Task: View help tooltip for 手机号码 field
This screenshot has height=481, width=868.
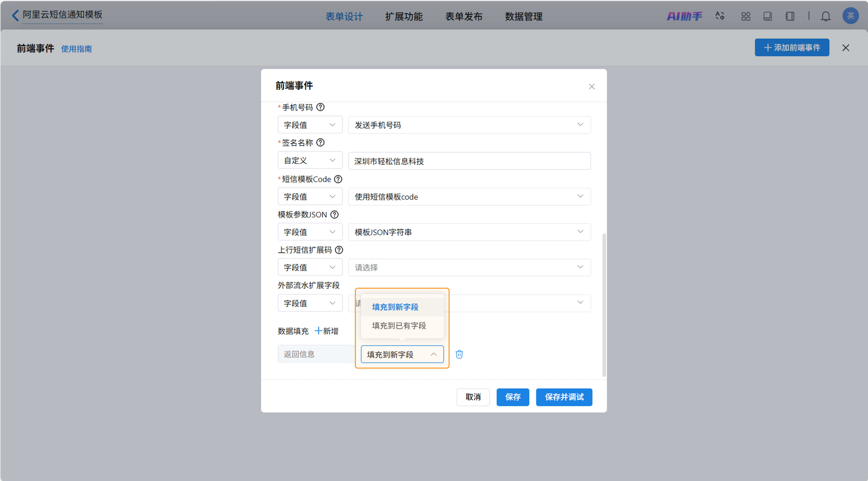Action: point(320,107)
